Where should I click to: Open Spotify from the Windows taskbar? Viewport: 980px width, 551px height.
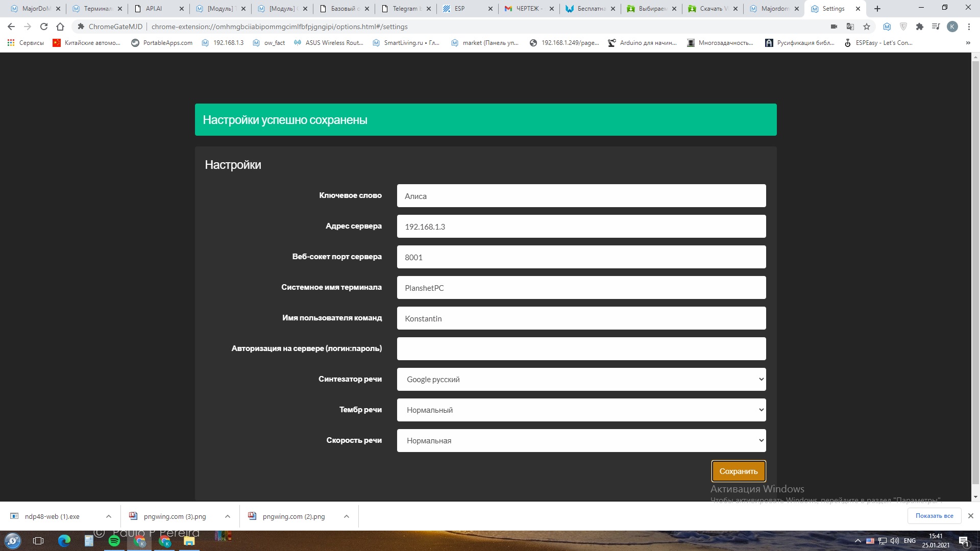click(114, 541)
